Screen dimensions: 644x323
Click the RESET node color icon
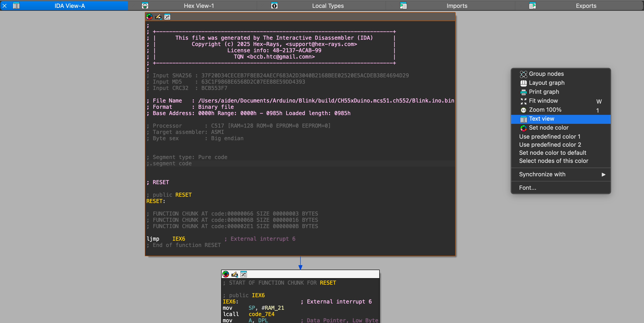(x=149, y=17)
